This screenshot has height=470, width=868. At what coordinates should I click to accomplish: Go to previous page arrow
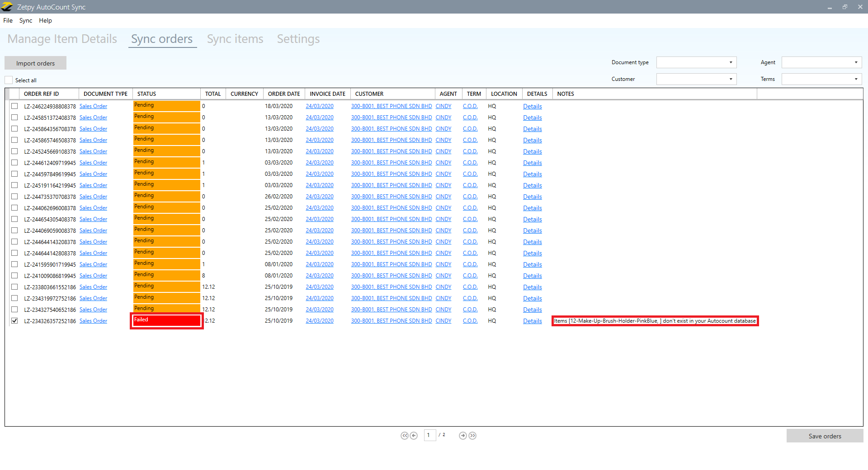(x=414, y=436)
